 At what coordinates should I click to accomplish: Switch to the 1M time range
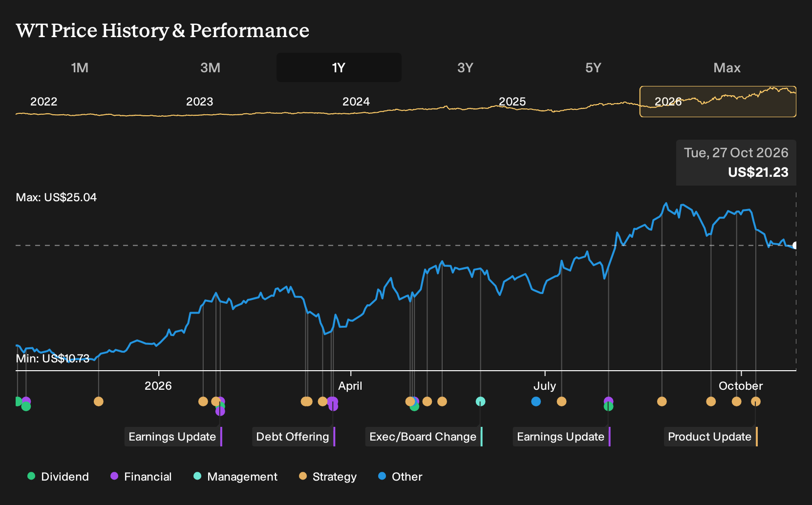pos(80,67)
